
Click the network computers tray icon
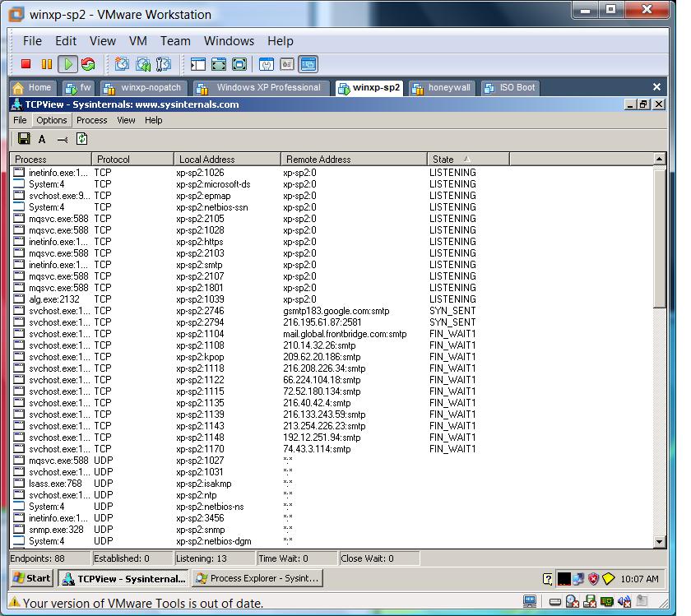(578, 578)
